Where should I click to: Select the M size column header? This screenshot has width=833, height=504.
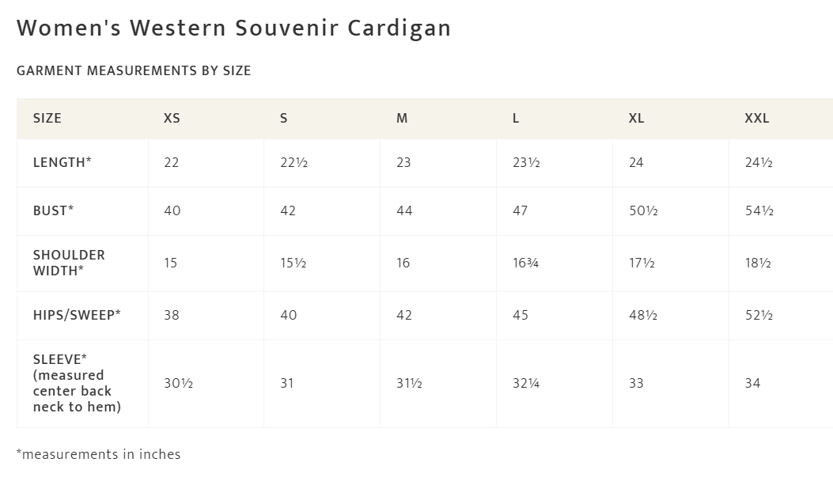(402, 118)
